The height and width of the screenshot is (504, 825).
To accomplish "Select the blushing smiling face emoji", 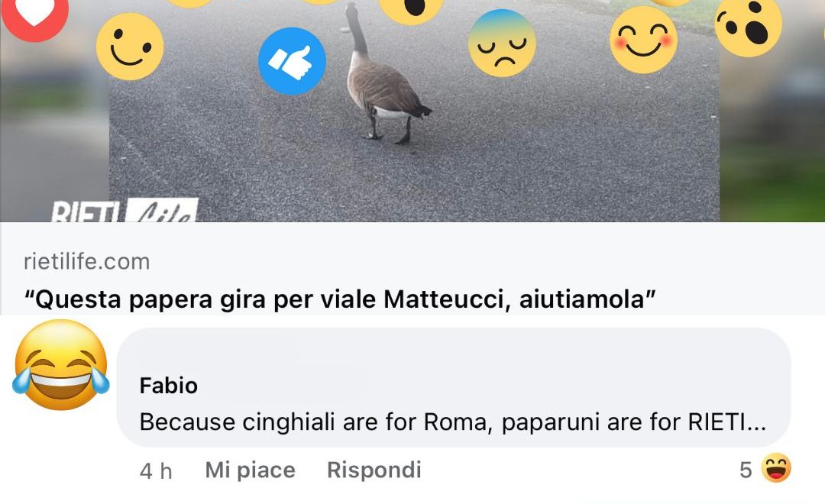I will click(643, 40).
